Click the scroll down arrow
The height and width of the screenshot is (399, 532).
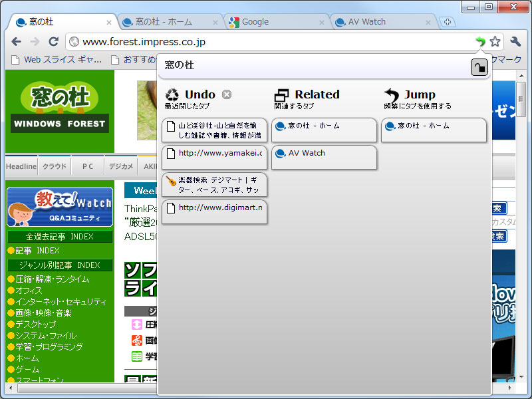point(521,376)
